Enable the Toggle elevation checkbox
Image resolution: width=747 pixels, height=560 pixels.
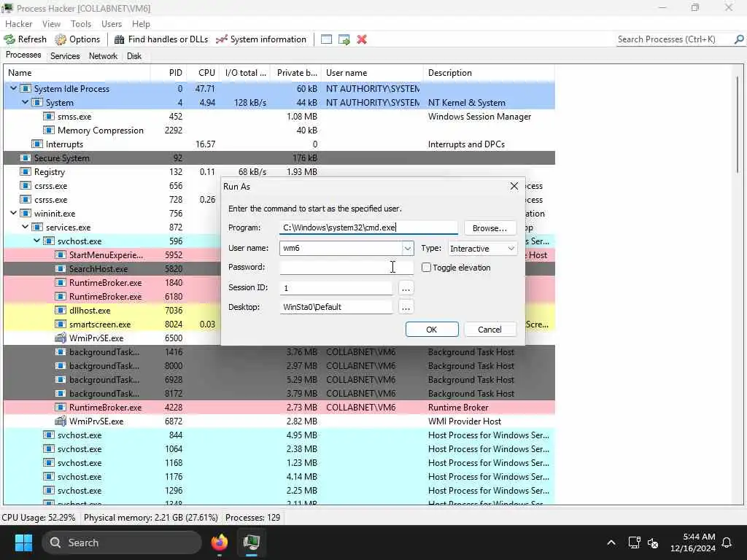pyautogui.click(x=426, y=268)
